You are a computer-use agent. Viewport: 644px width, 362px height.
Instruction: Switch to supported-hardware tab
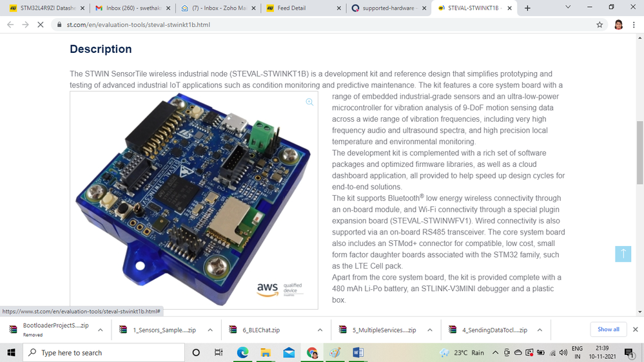[x=388, y=8]
